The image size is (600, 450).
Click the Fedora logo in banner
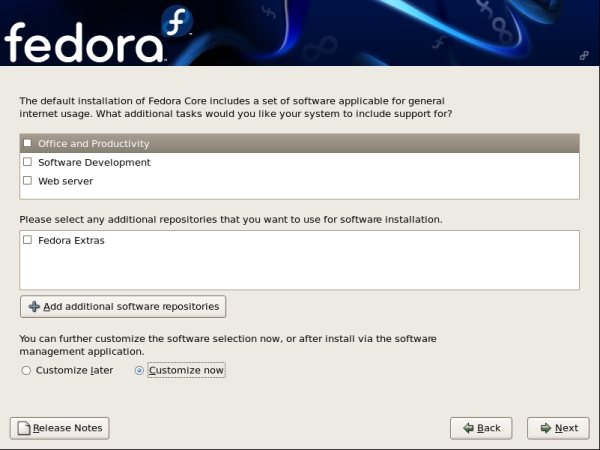coord(98,35)
